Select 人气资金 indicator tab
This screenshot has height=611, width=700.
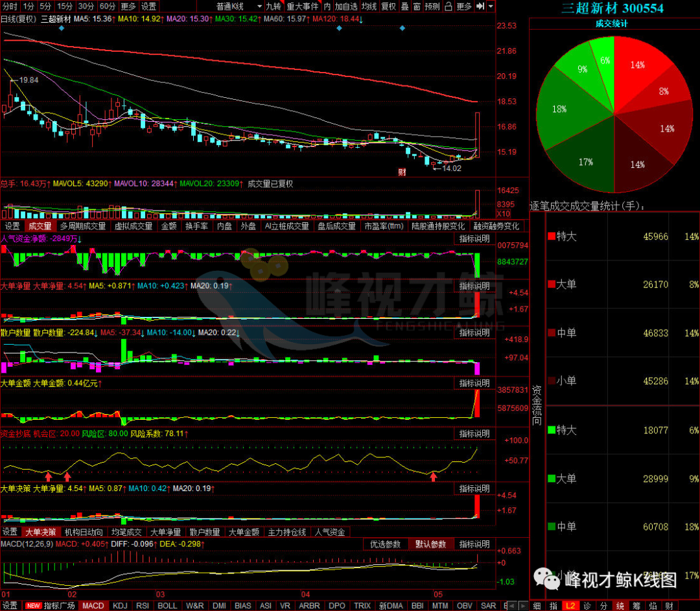[x=329, y=532]
